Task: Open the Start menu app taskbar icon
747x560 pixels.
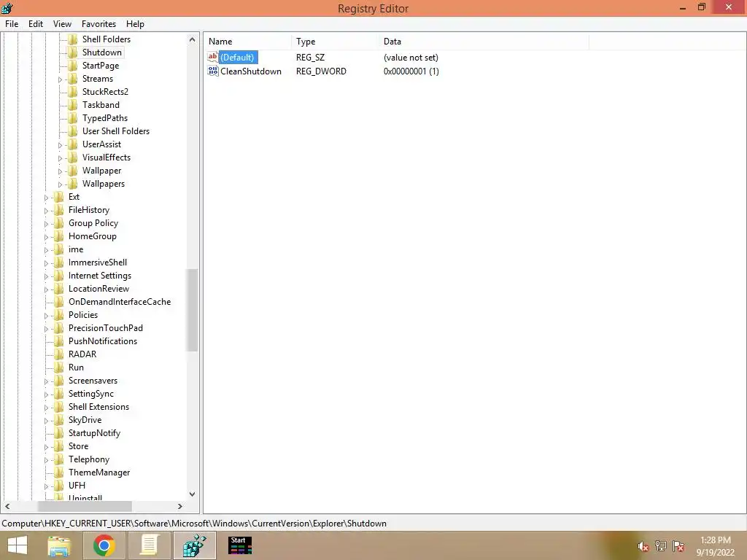Action: 239,545
